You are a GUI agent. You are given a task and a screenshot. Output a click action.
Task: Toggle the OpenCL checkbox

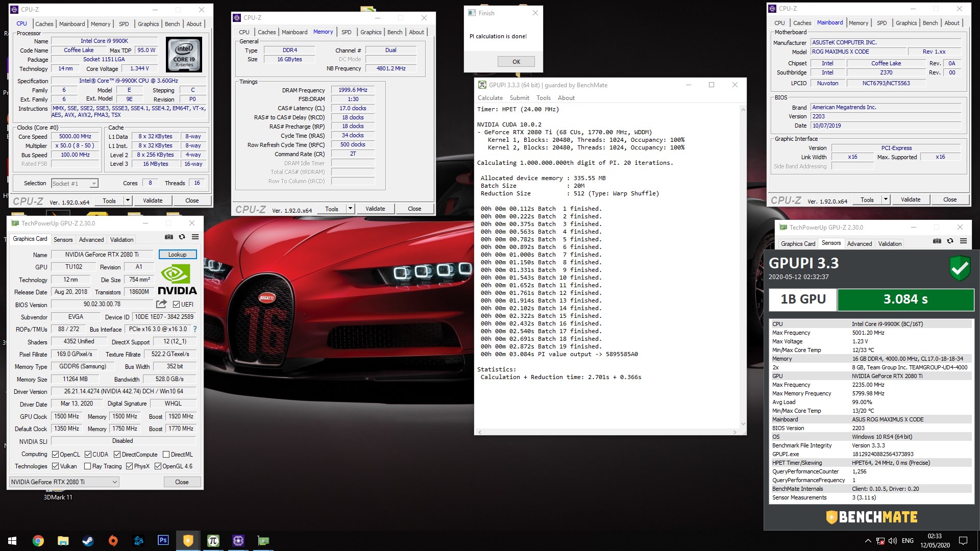click(56, 455)
